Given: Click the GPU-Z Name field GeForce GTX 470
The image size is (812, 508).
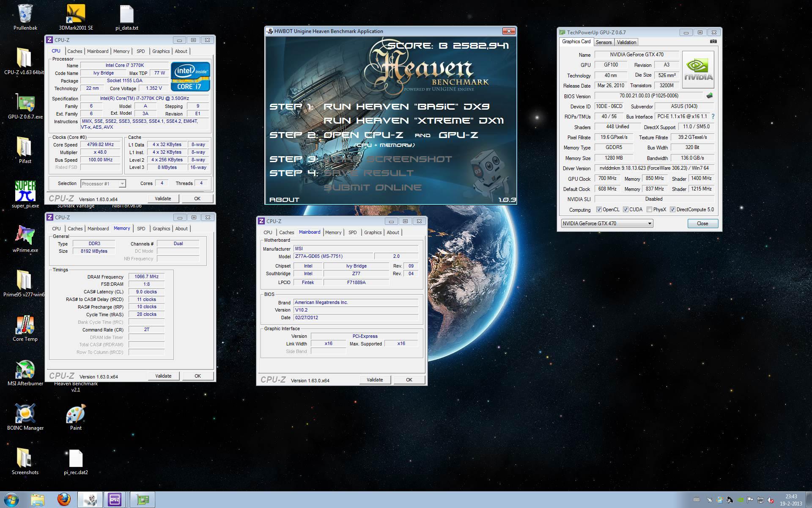Looking at the screenshot, I should [x=636, y=55].
